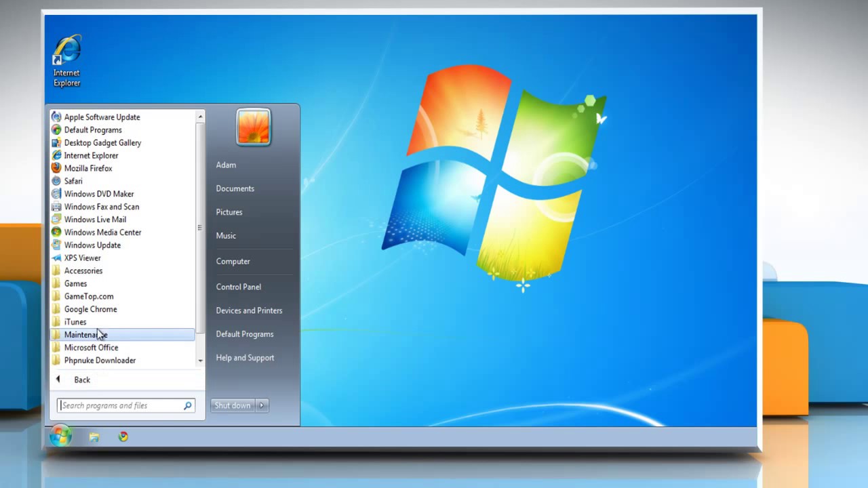
Task: Open Control Panel from the Start menu
Action: tap(238, 287)
